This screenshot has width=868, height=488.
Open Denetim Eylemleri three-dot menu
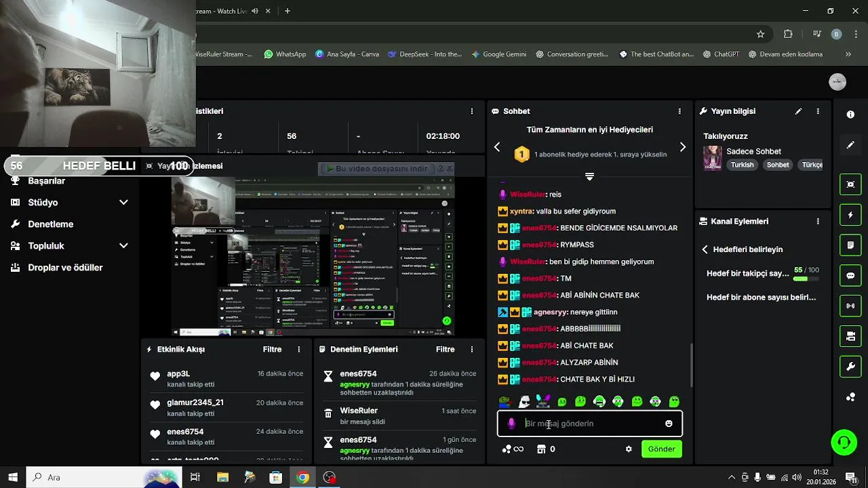point(472,349)
